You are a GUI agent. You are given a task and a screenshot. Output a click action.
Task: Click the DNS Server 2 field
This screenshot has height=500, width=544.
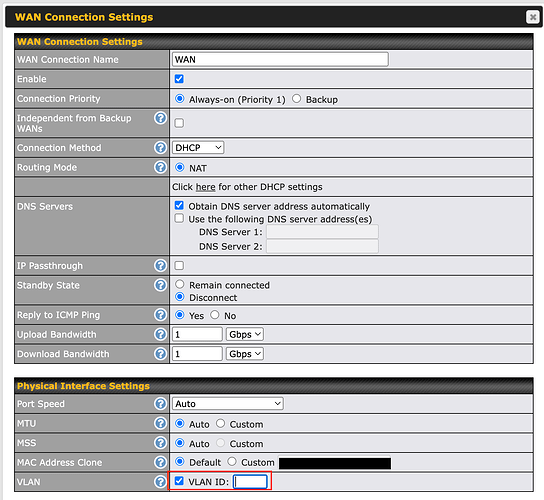(x=322, y=246)
